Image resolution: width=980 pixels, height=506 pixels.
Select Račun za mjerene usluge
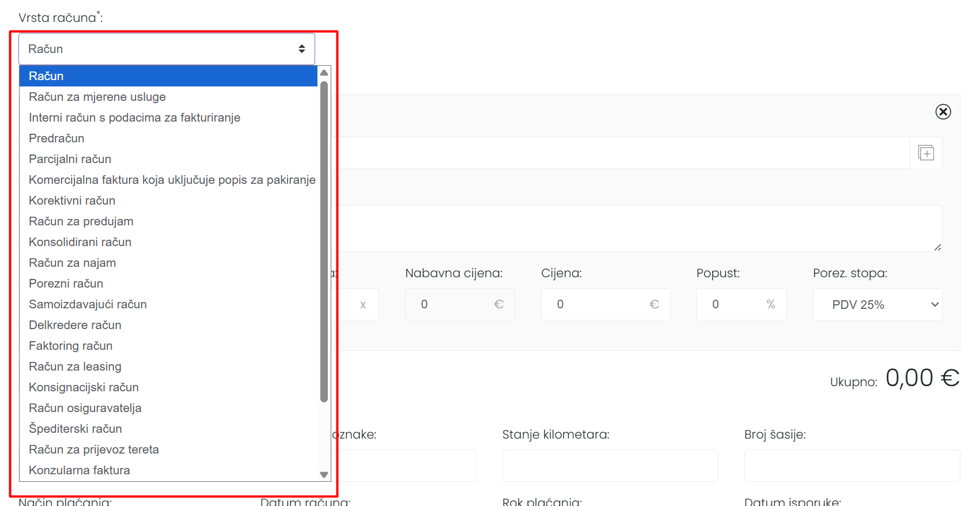[168, 97]
